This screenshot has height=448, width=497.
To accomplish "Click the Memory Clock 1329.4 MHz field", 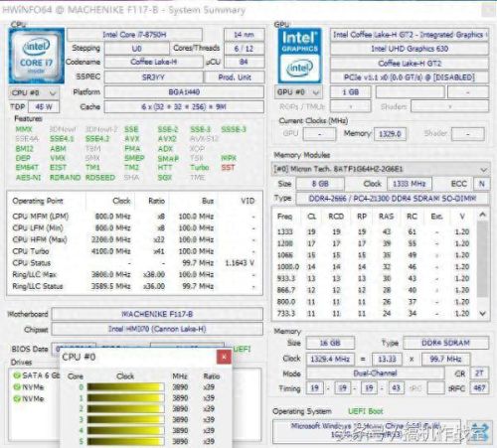I will point(330,359).
